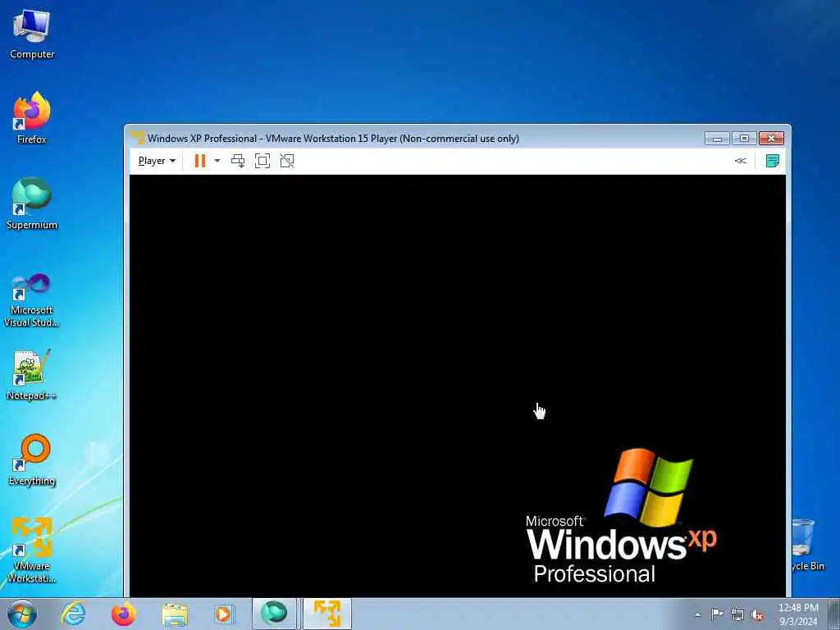Open the clock showing 12:48 PM
Screen dimensions: 840x630
pos(798,614)
